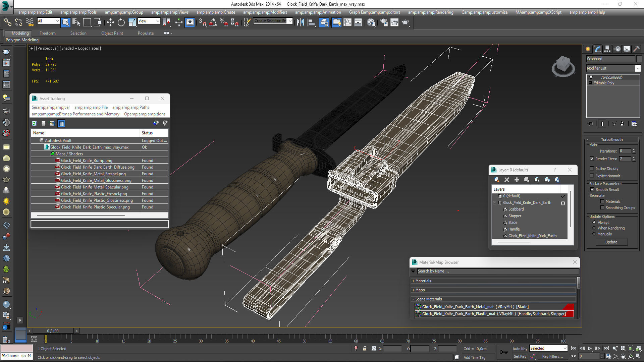Viewport: 644px width, 362px height.
Task: Click the Add Time Tag label
Action: [x=474, y=357]
